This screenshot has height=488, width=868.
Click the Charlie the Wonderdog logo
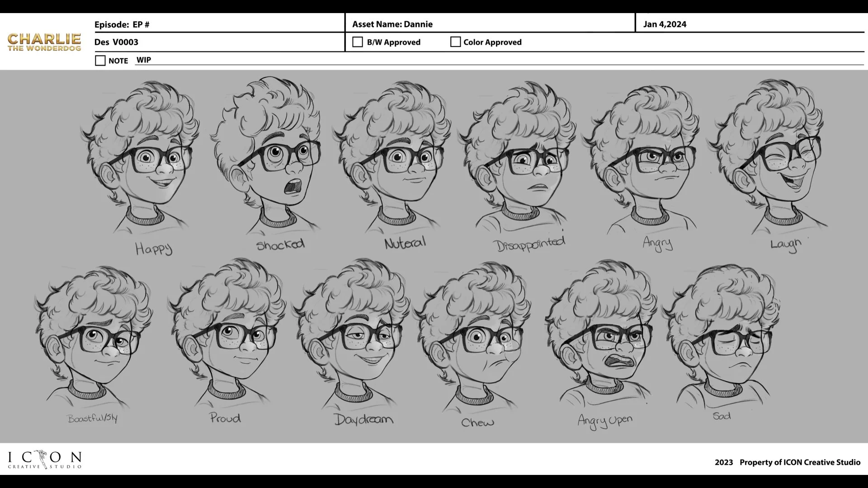click(x=44, y=42)
